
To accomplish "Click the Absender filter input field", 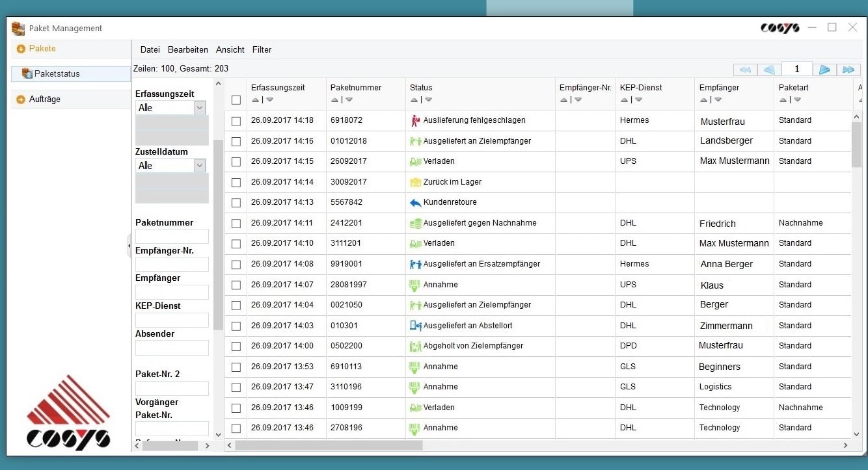I will 172,348.
